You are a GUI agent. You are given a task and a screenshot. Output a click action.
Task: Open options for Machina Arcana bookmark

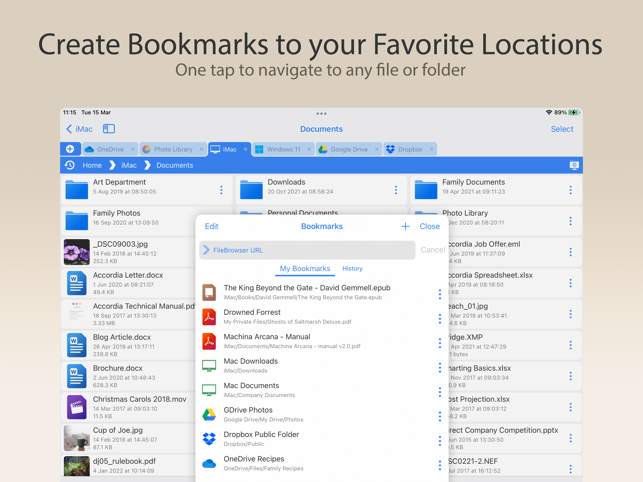click(x=440, y=343)
